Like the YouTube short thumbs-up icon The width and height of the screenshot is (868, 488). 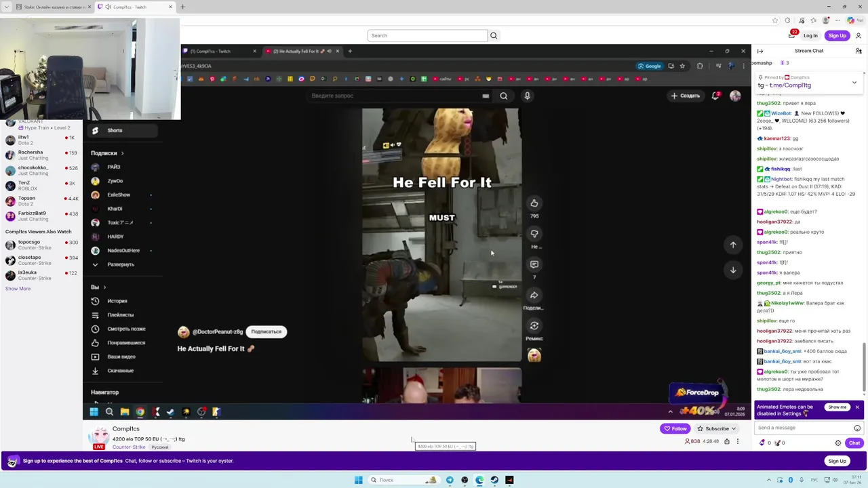pyautogui.click(x=534, y=203)
